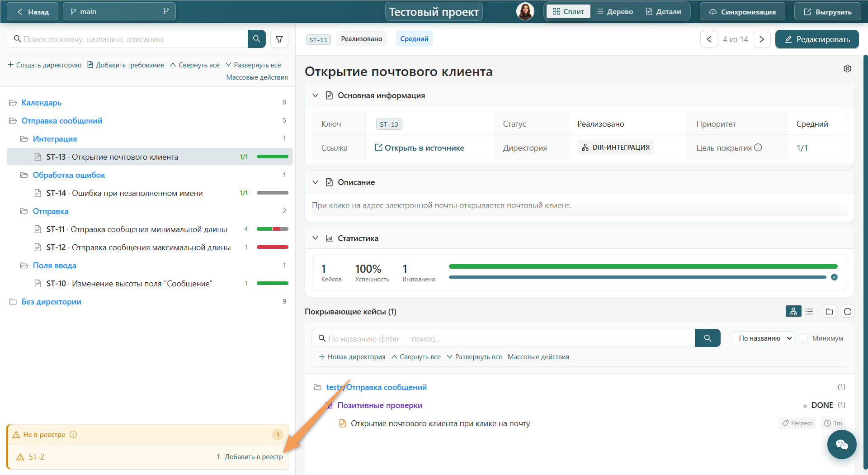Switch to Дерево view tab

point(614,11)
